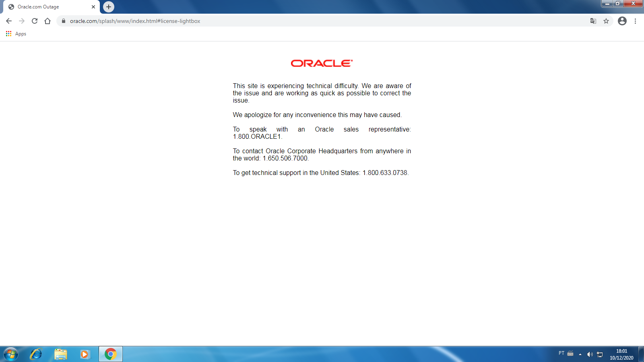Click the red Oracle logo
Screen dimensions: 644x362
coord(322,63)
